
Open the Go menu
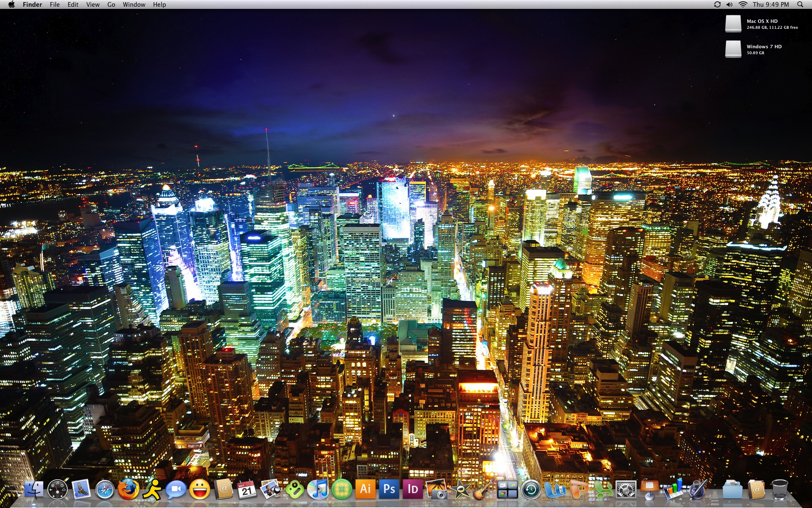click(x=111, y=4)
